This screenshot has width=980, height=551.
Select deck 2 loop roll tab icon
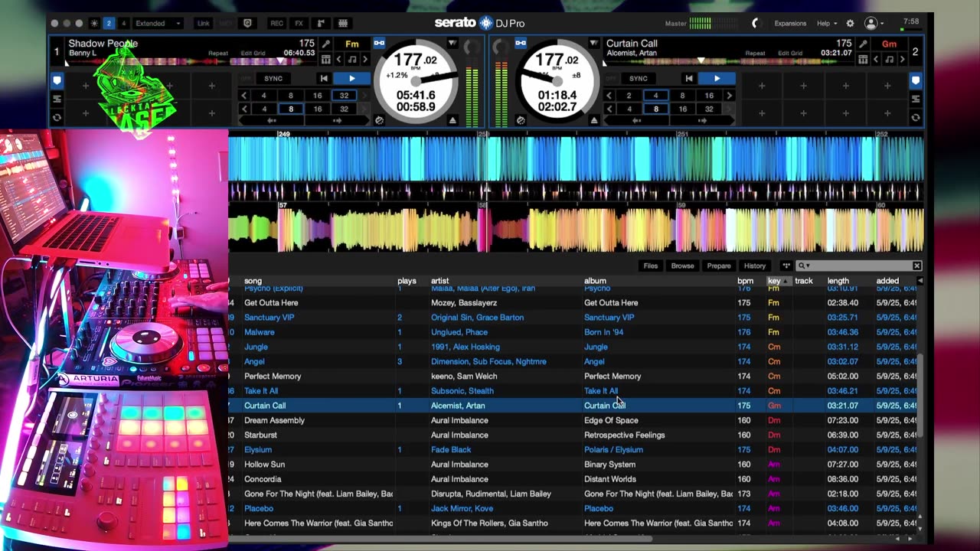pos(916,117)
